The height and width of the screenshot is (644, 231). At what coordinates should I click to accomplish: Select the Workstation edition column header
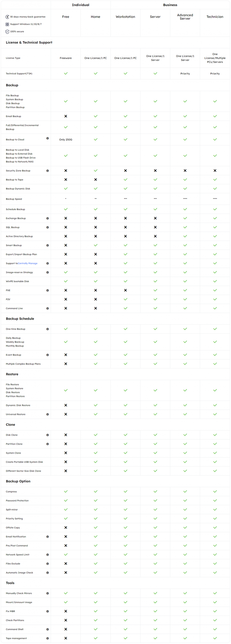click(125, 17)
